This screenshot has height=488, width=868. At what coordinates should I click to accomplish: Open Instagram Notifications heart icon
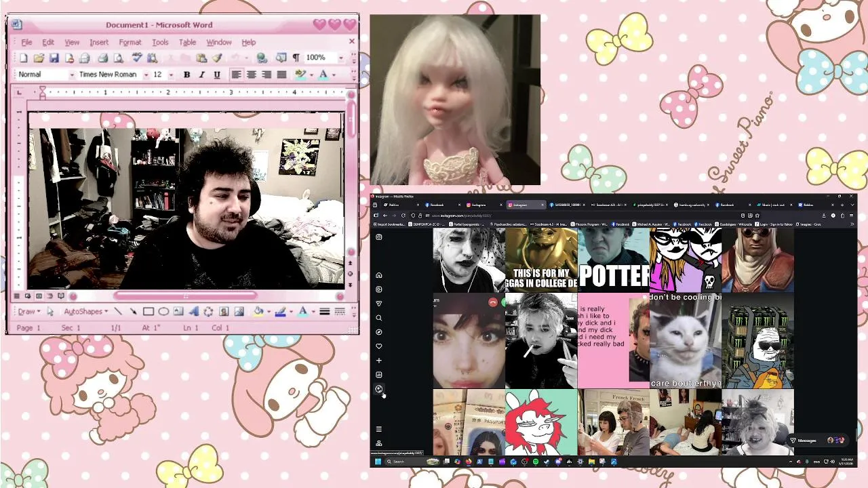[379, 346]
